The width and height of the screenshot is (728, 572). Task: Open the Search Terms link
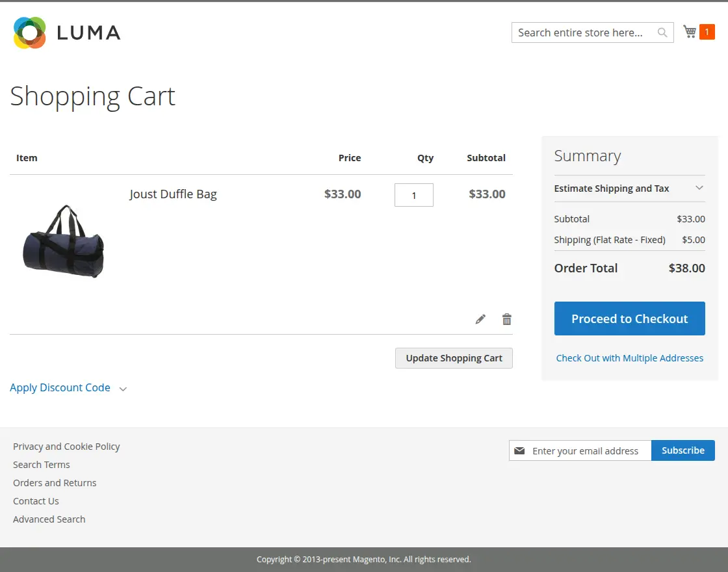pos(42,464)
